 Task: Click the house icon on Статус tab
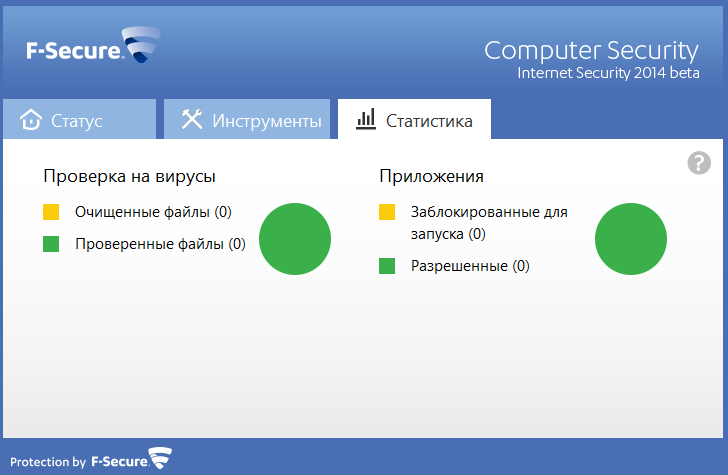click(32, 120)
